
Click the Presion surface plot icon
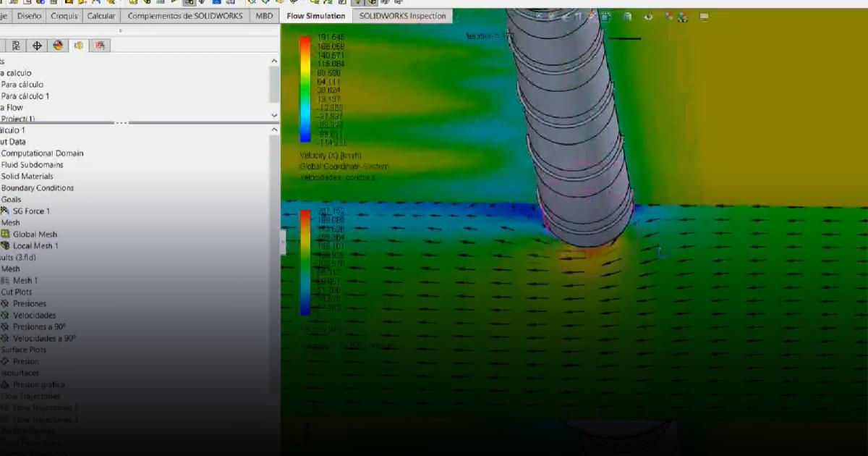[x=6, y=361]
